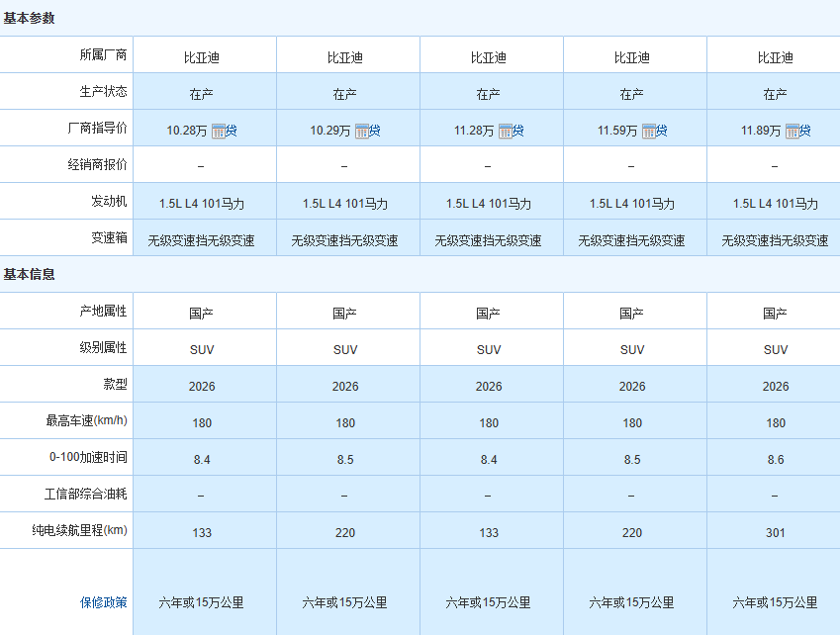Click the 产地属性 row label

click(104, 312)
